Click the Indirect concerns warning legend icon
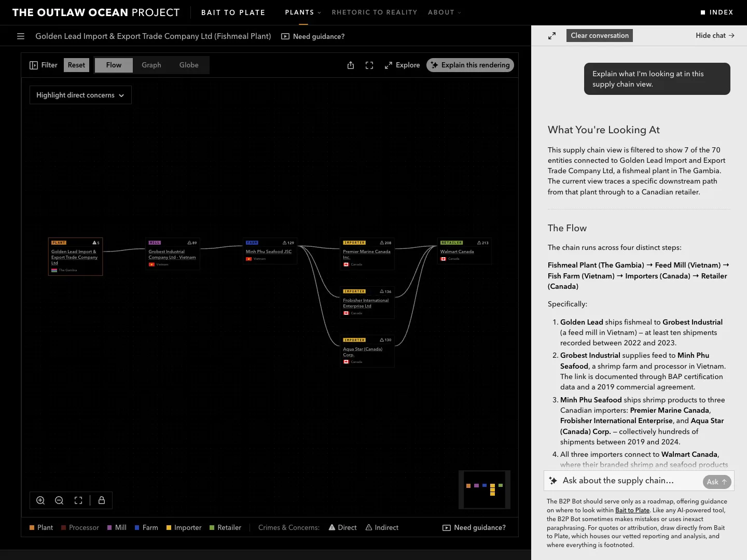The height and width of the screenshot is (560, 747). coord(369,527)
